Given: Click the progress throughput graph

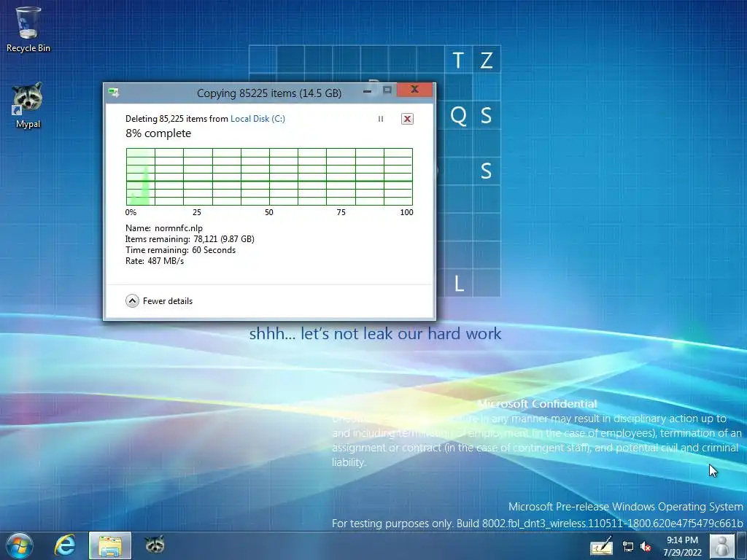Looking at the screenshot, I should click(269, 176).
